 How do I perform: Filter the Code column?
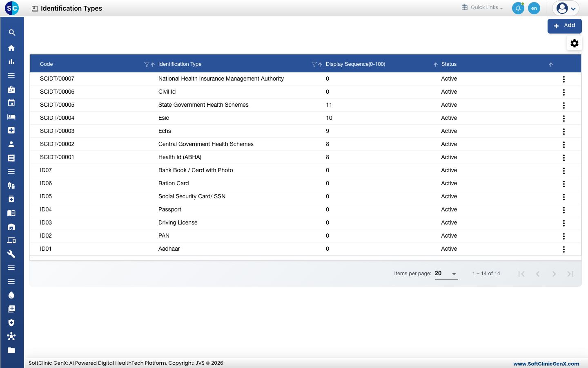147,64
